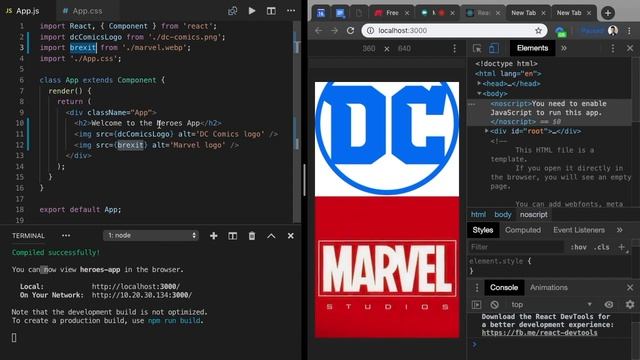This screenshot has height=360, width=640.
Task: Activate DevTools inspect element picker
Action: (x=477, y=49)
